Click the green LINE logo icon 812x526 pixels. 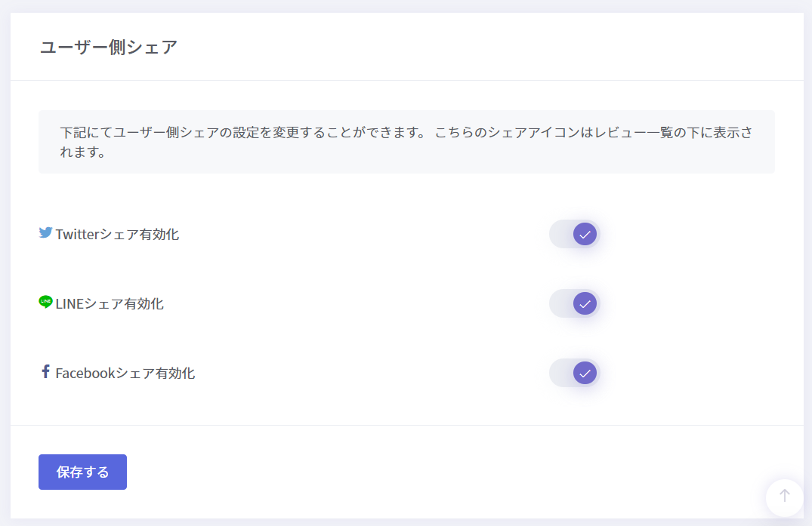coord(45,302)
